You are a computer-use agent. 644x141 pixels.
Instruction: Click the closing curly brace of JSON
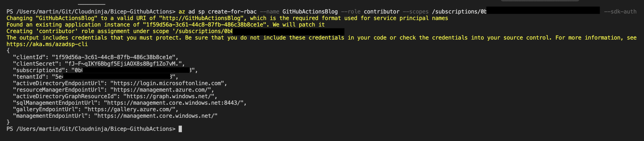8,122
